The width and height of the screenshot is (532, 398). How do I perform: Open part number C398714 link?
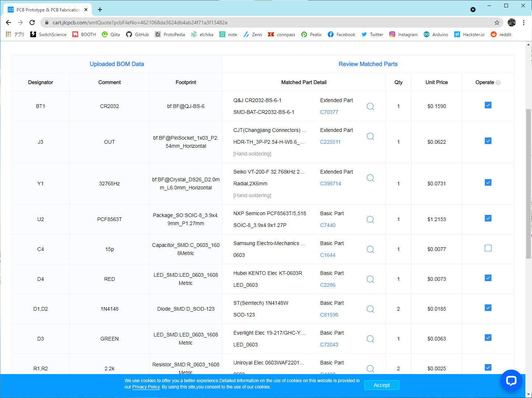331,184
